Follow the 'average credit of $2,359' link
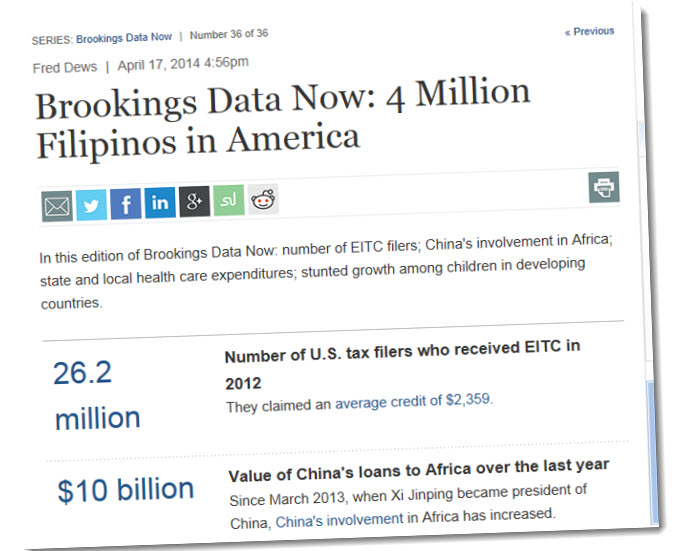 point(412,401)
